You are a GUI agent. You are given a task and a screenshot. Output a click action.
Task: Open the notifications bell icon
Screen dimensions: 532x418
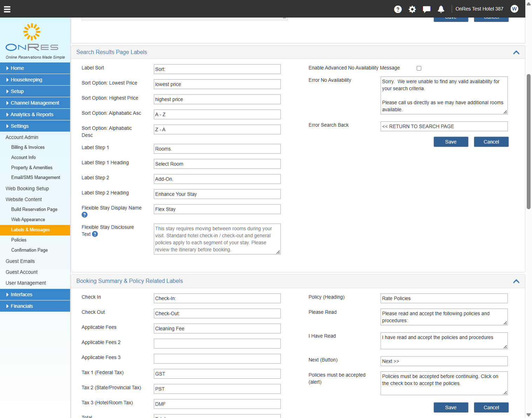[441, 9]
